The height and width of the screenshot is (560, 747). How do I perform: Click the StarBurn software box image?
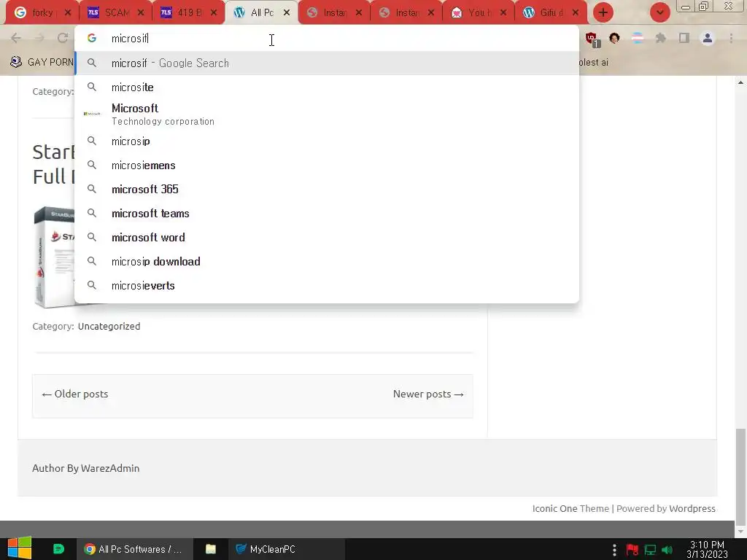point(54,257)
